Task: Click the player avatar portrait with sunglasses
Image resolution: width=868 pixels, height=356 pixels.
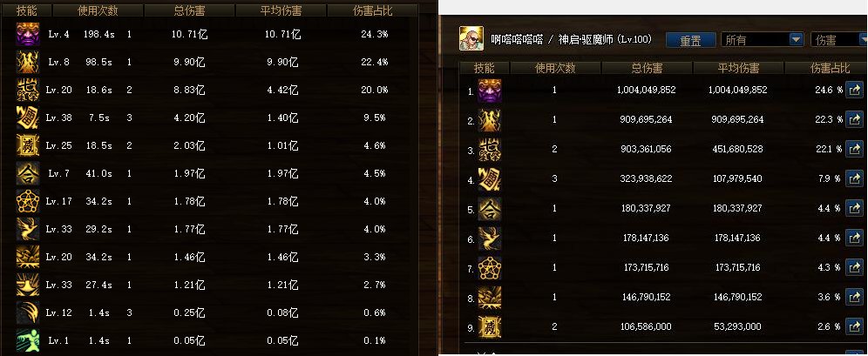Action: point(471,38)
